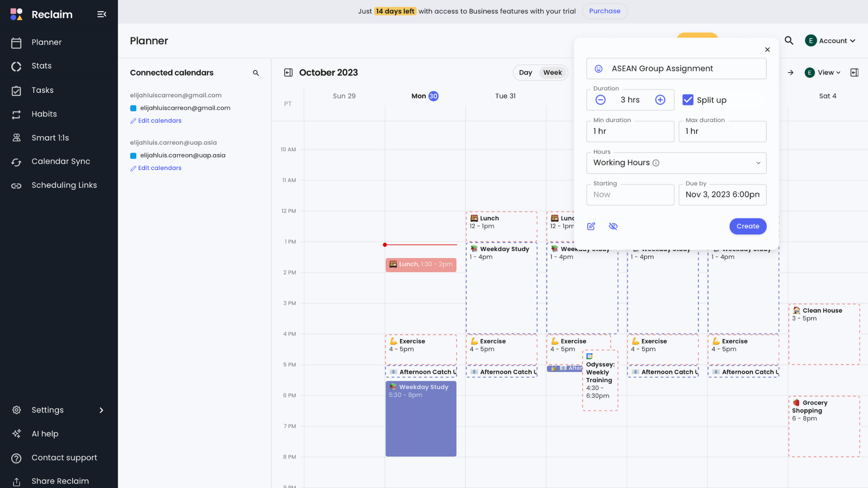Switch to the Day view tab
This screenshot has width=868, height=488.
click(x=525, y=73)
